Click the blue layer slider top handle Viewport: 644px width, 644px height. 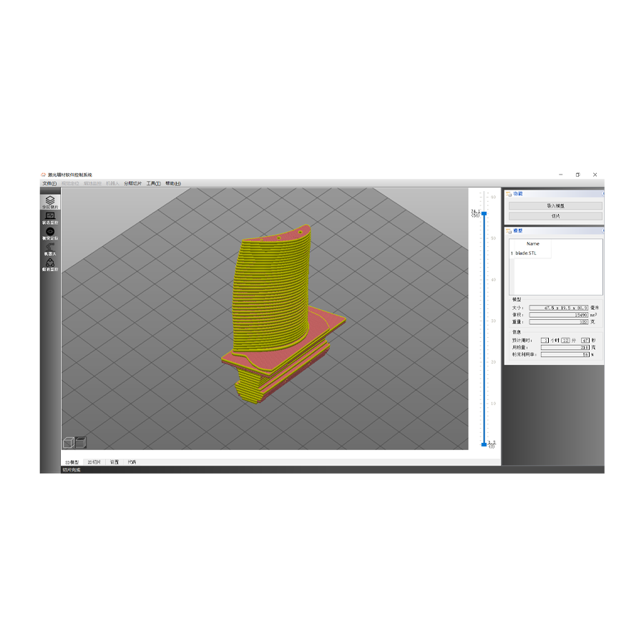(484, 213)
